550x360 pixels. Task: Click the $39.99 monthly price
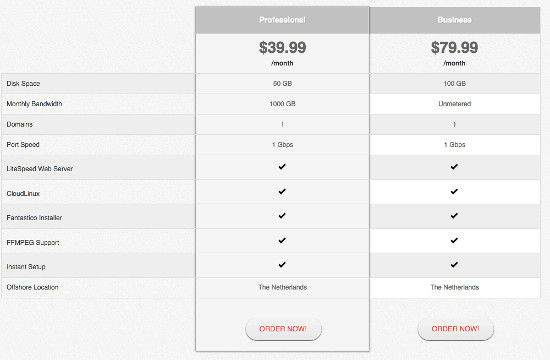click(282, 48)
